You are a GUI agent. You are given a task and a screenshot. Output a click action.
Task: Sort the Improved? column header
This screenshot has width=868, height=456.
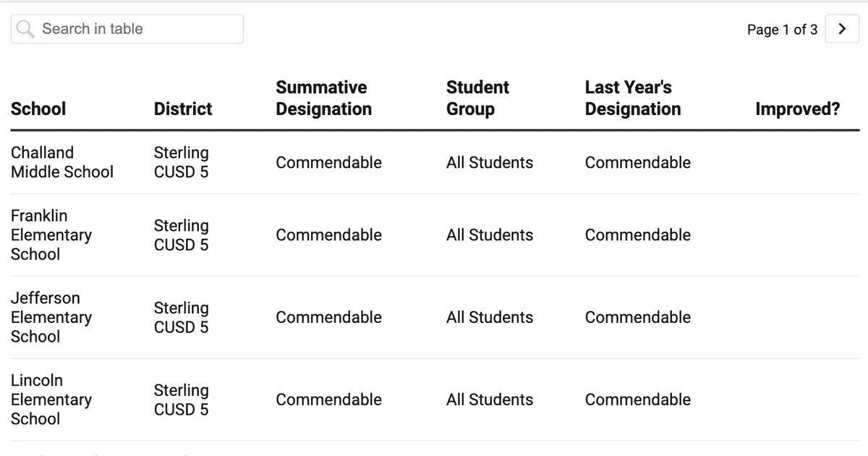tap(798, 109)
